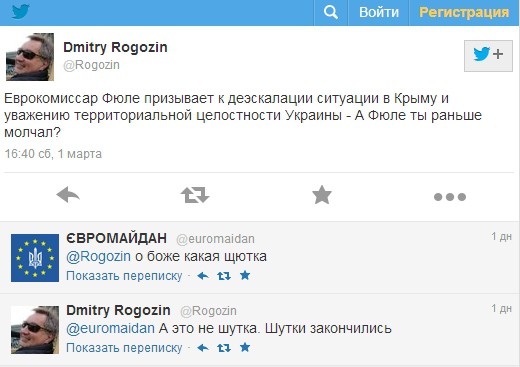Open the Регистрация sign-up link
The height and width of the screenshot is (367, 520).
coord(464,13)
